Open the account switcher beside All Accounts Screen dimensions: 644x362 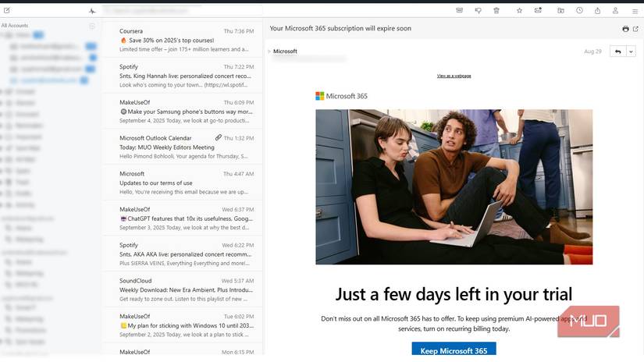(92, 26)
